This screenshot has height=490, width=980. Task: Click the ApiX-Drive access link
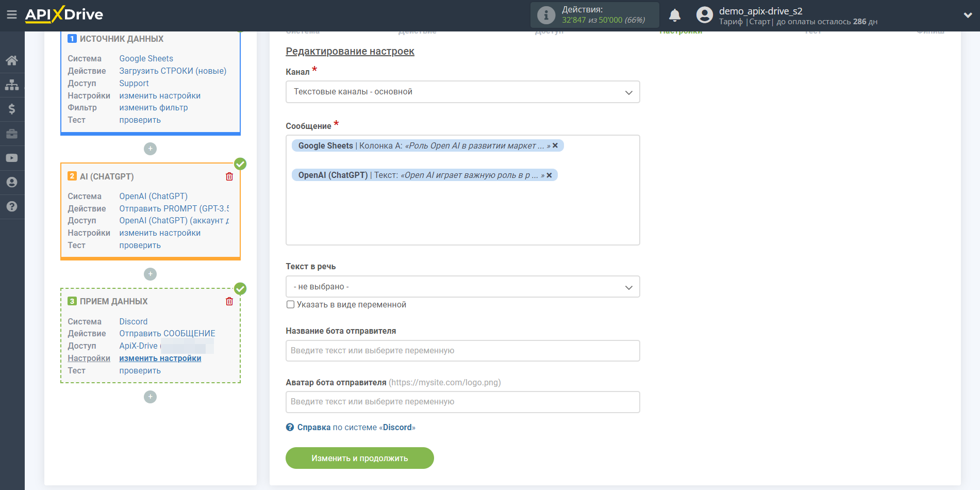139,346
